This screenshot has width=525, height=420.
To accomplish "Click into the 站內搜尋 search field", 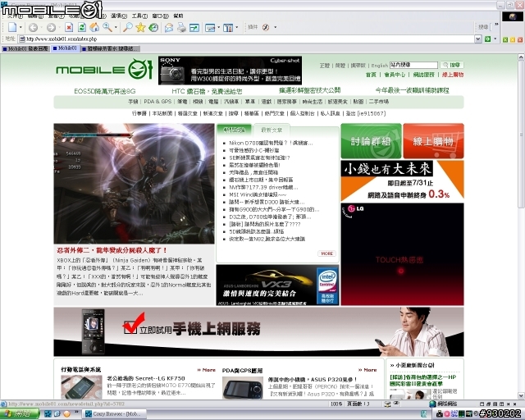I will [x=413, y=65].
